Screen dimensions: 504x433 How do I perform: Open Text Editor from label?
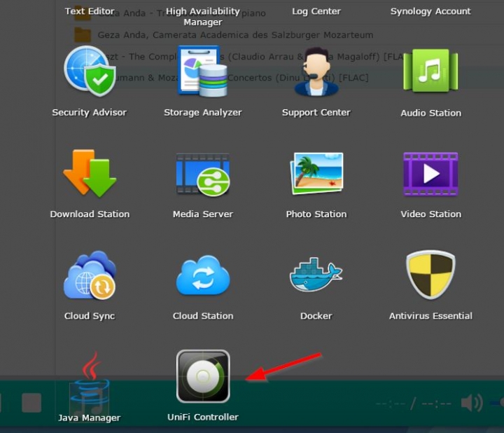[x=90, y=11]
